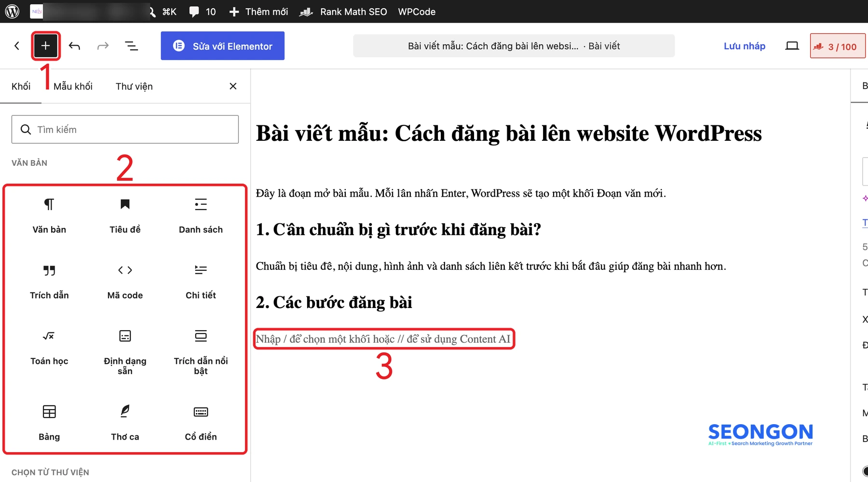This screenshot has width=868, height=482.
Task: Click the paragraph starting 'Chuẩn bị tiêu đề'
Action: coord(491,266)
